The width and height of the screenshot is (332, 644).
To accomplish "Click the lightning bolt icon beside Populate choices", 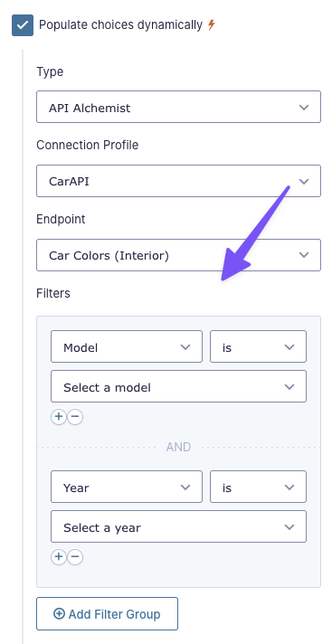I will [x=211, y=25].
